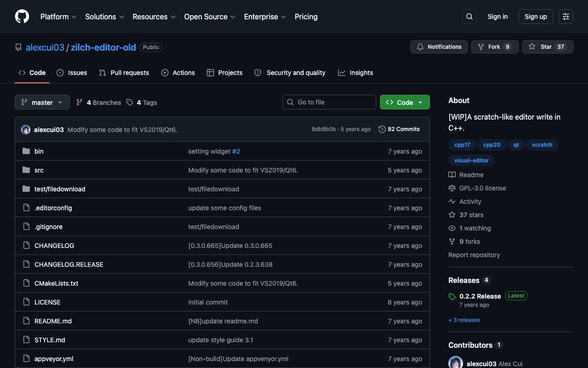Open commit hash 8db8b0b
This screenshot has width=588, height=368.
324,129
